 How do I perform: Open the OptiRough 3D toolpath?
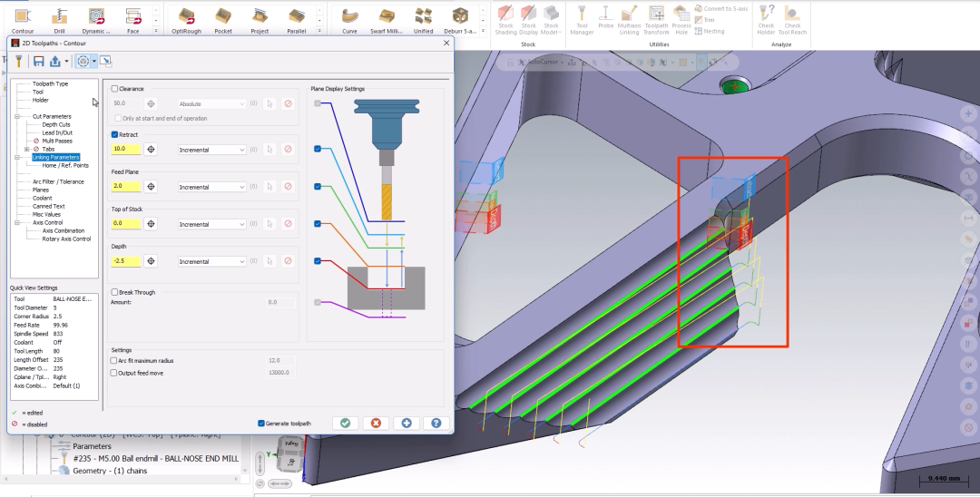pyautogui.click(x=186, y=19)
